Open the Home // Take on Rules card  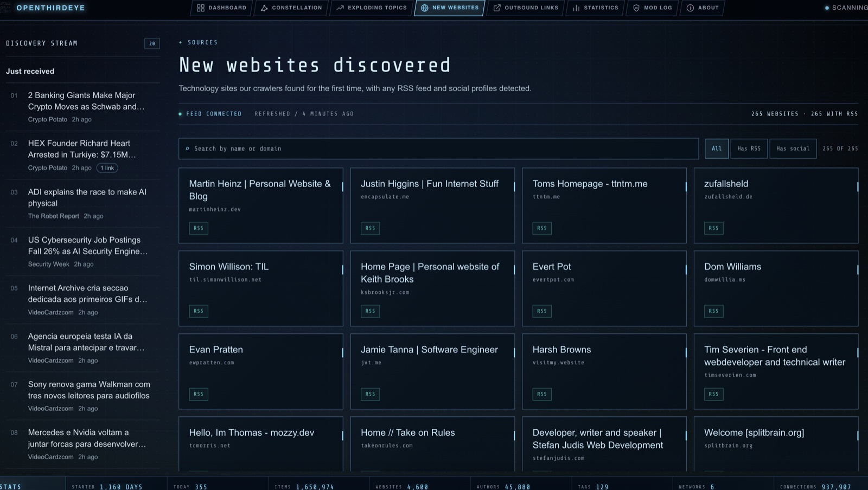(x=432, y=444)
